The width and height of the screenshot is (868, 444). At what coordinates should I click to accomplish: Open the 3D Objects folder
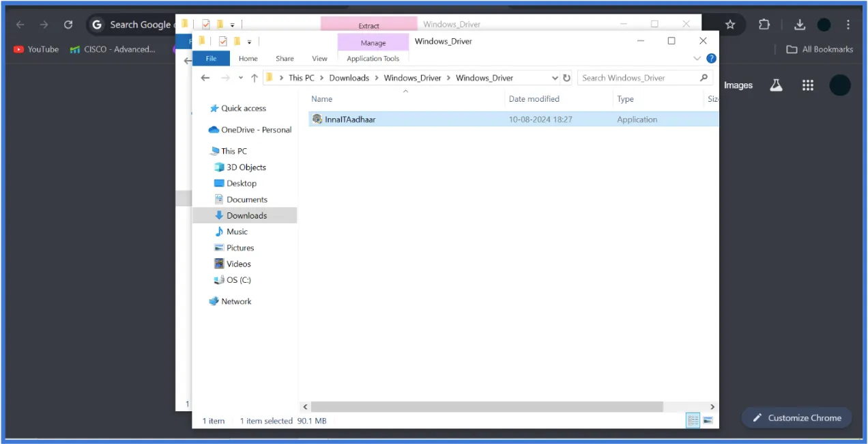(x=240, y=167)
